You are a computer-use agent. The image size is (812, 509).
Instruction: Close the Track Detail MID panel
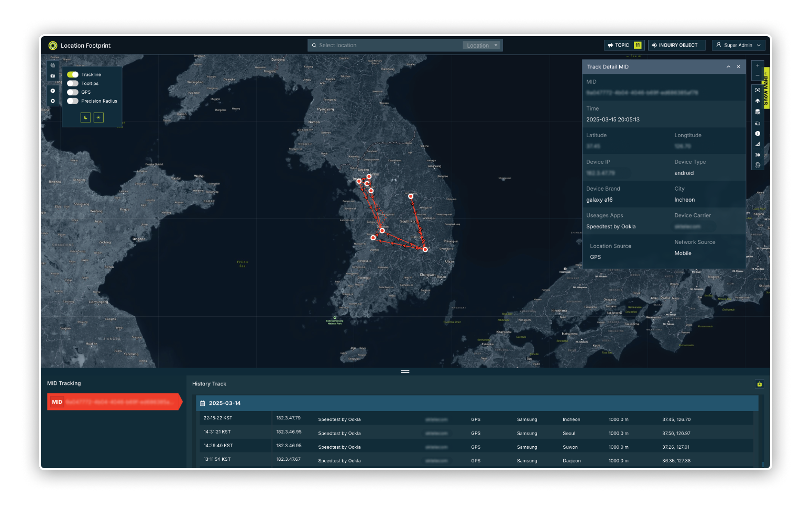click(x=739, y=67)
